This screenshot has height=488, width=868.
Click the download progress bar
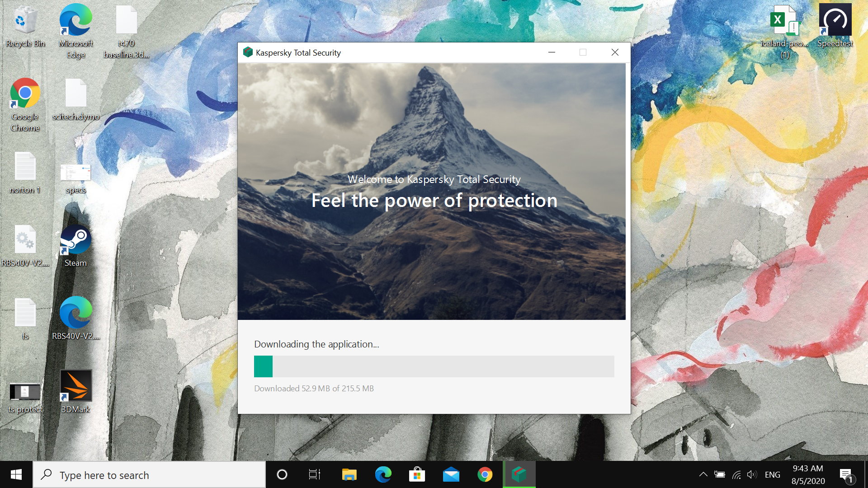coord(434,366)
